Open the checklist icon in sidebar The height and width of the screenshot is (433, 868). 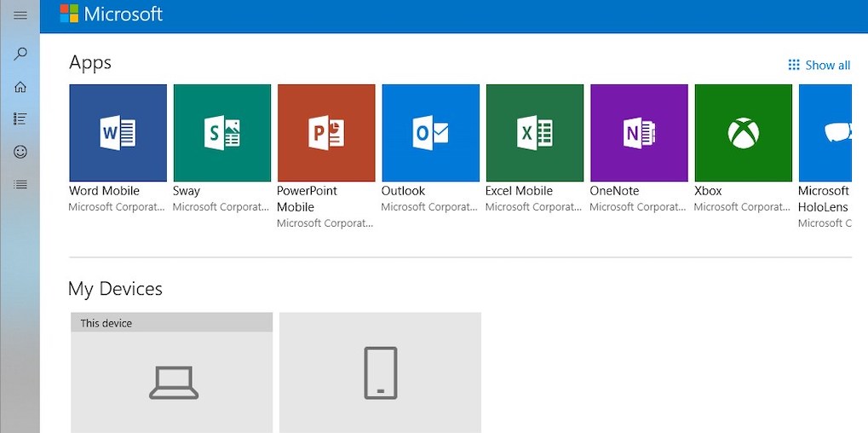click(x=20, y=119)
